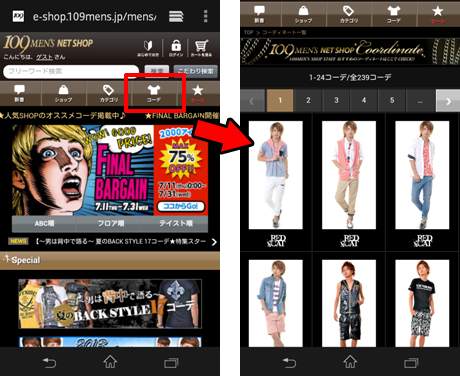460x376 pixels.
Task: Focus the free word search field
Action: click(x=71, y=71)
